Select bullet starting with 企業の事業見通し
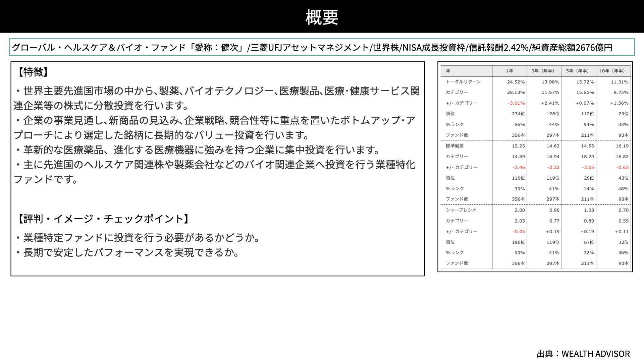This screenshot has width=644, height=362. (x=215, y=128)
